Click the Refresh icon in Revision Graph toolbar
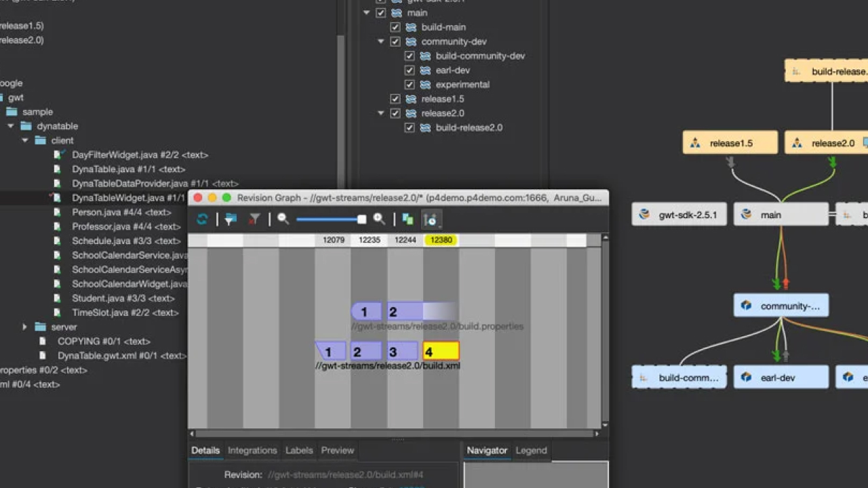The image size is (868, 488). [x=202, y=219]
